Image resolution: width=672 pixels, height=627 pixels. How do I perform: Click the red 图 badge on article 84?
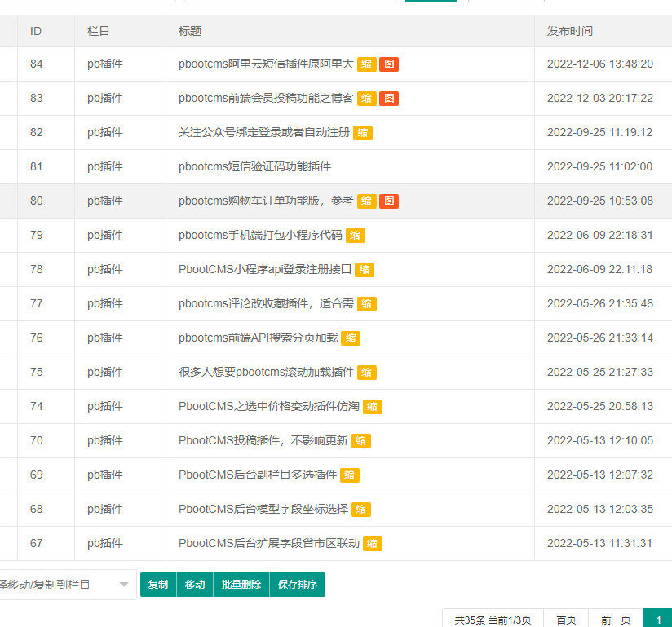click(389, 64)
